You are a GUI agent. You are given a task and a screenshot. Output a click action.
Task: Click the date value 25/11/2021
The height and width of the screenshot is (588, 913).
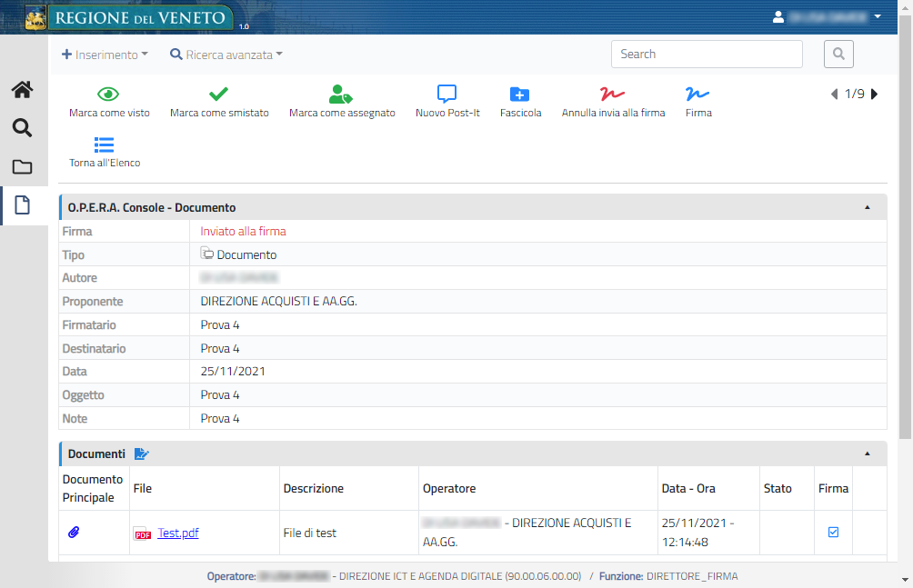(x=233, y=372)
